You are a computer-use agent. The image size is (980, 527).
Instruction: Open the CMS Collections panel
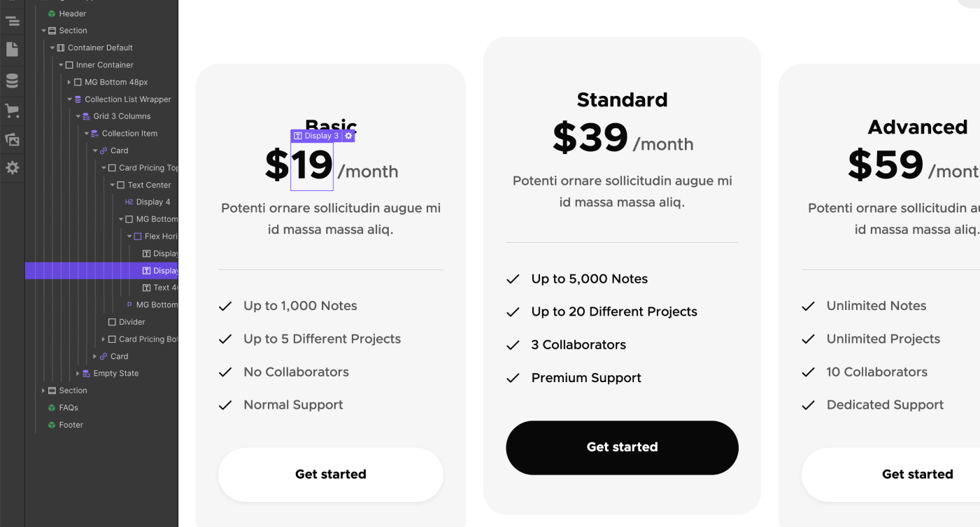13,80
